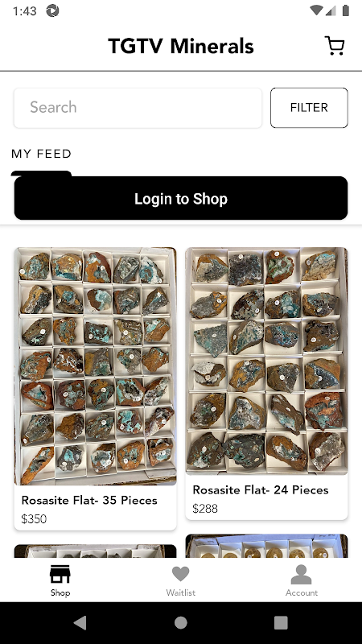Screen dimensions: 362x644
Task: Open the shopping cart icon
Action: point(335,46)
